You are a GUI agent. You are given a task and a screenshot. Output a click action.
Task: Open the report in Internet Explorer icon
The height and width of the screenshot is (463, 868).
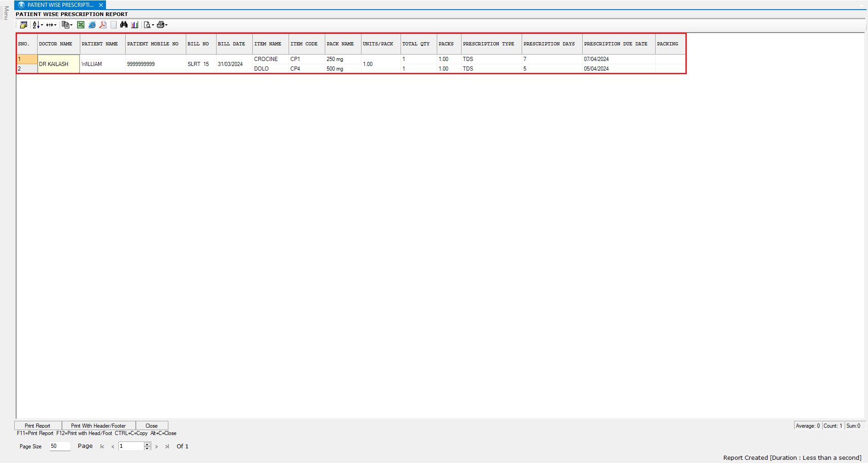click(92, 25)
